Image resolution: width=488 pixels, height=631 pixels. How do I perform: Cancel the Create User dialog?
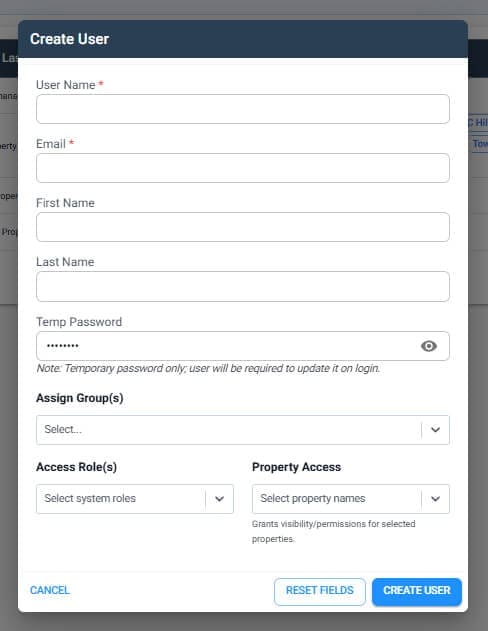[50, 590]
